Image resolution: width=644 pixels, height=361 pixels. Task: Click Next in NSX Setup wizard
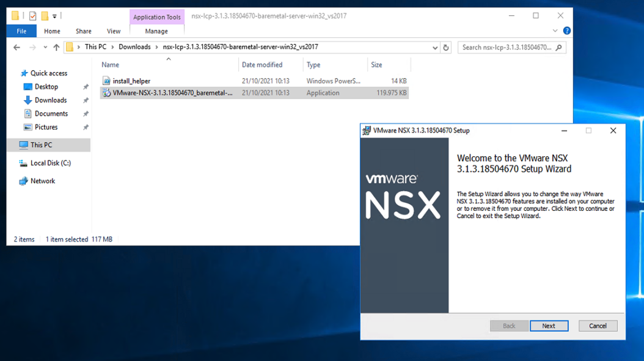pyautogui.click(x=549, y=326)
